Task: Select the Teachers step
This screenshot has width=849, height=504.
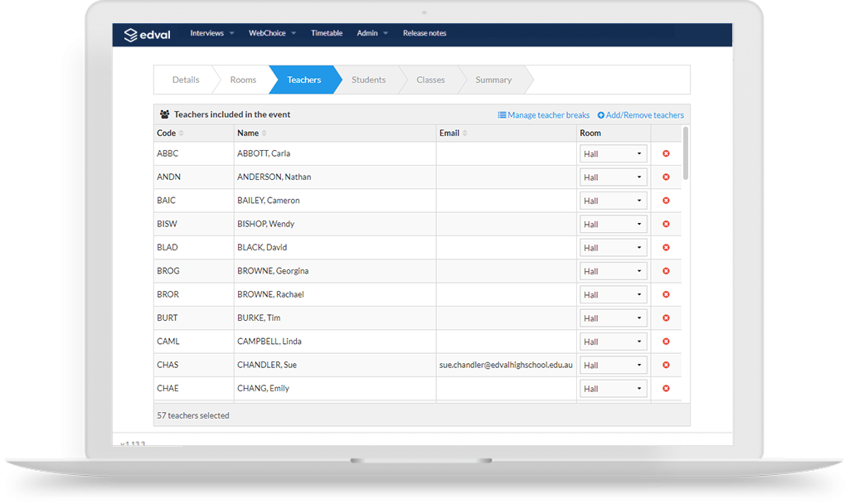Action: pyautogui.click(x=303, y=80)
